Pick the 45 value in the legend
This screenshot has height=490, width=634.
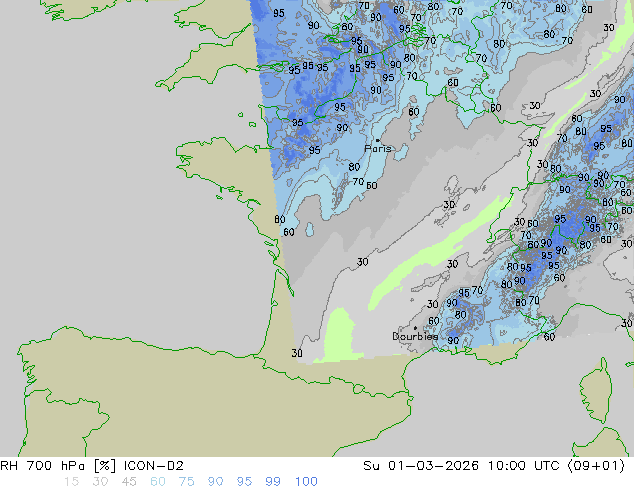coord(129,482)
